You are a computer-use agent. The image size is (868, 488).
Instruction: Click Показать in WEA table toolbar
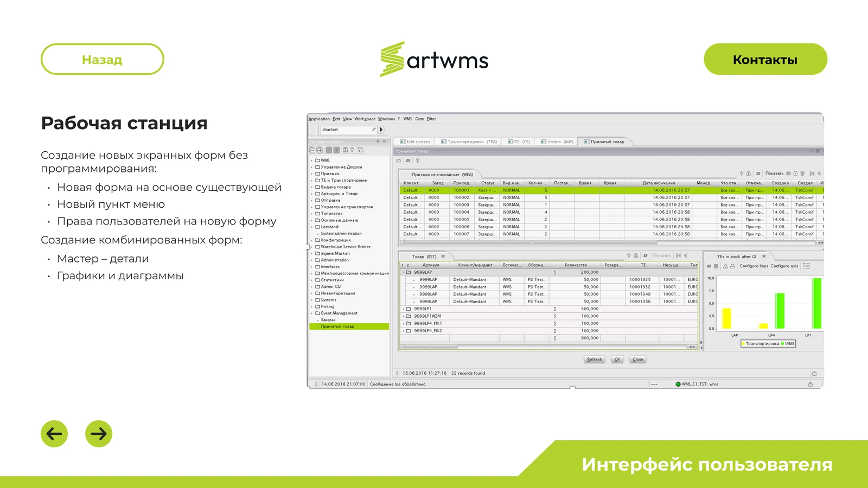tap(774, 174)
